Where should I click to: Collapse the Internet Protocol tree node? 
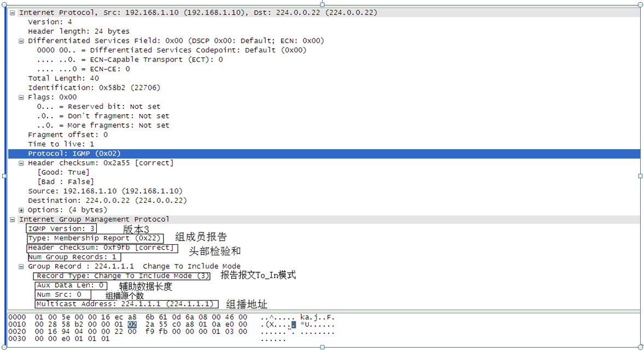(13, 12)
